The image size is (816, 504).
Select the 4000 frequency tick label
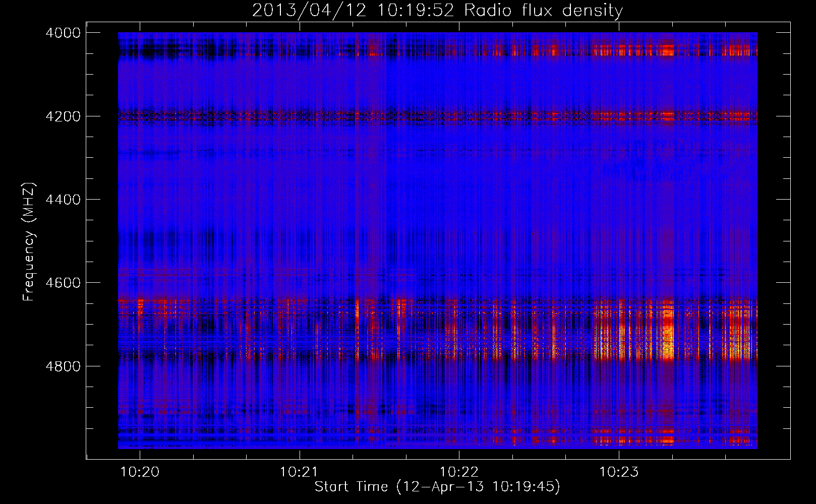(63, 33)
